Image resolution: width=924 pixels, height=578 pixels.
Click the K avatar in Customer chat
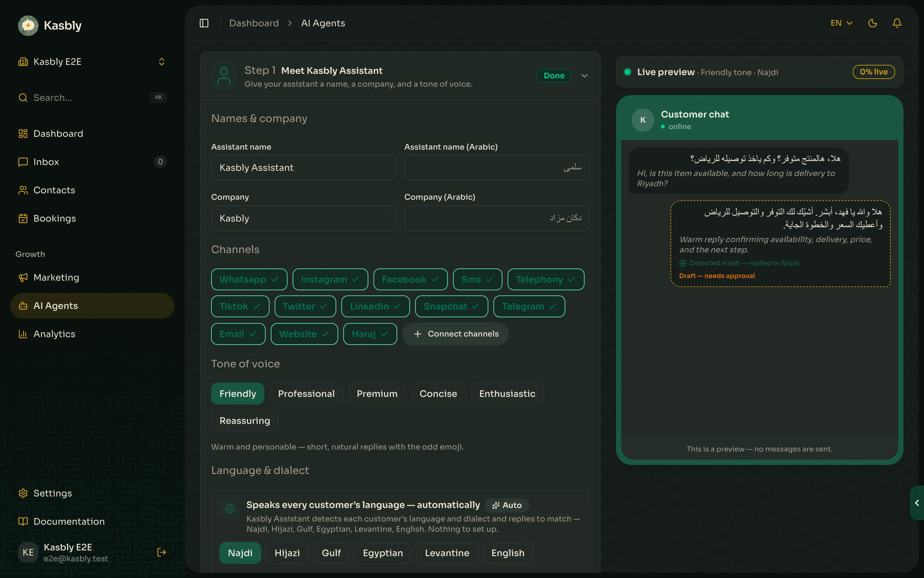click(x=643, y=120)
